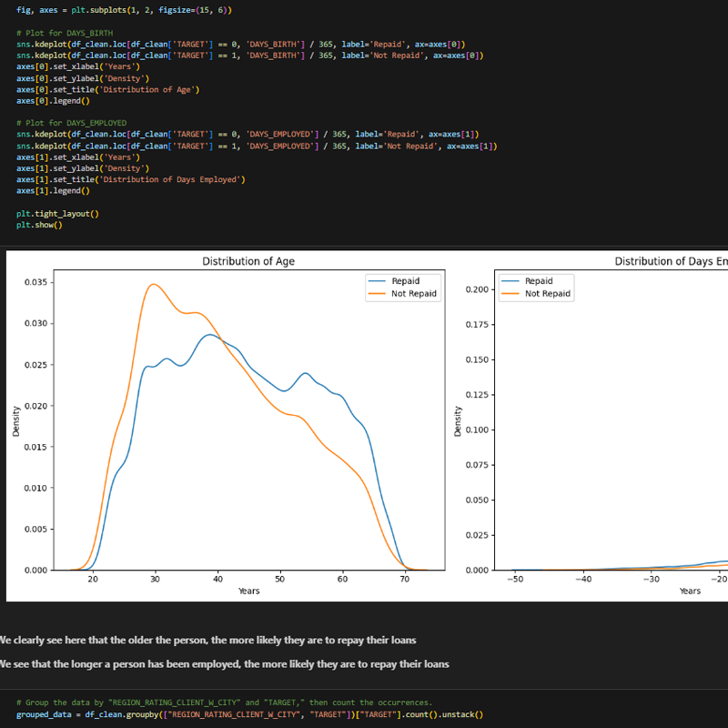The height and width of the screenshot is (728, 728).
Task: Click the plt.tight_layout() code line
Action: click(57, 214)
